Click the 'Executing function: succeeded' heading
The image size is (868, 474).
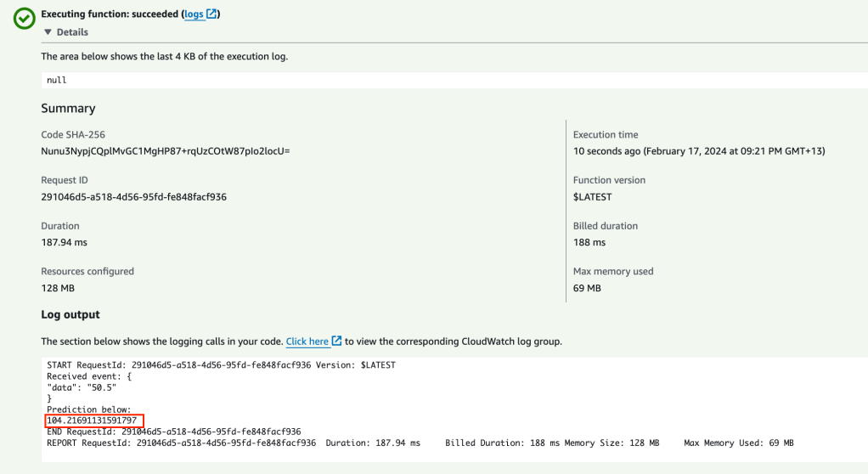point(110,14)
